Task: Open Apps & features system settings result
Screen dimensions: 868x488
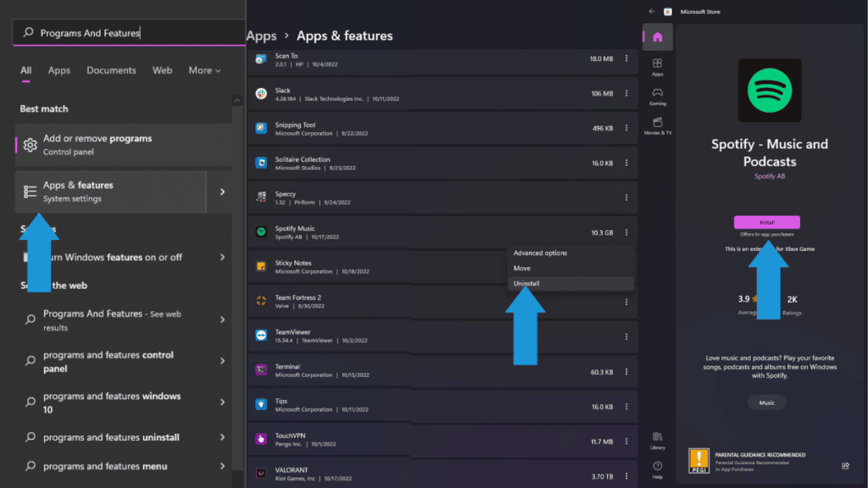Action: coord(111,192)
